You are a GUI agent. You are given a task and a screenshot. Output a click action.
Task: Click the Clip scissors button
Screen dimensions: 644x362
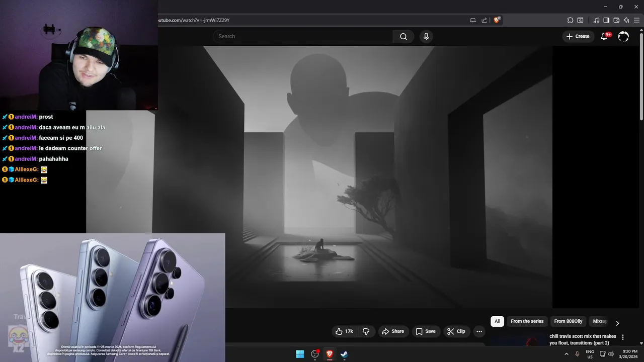[x=456, y=331]
